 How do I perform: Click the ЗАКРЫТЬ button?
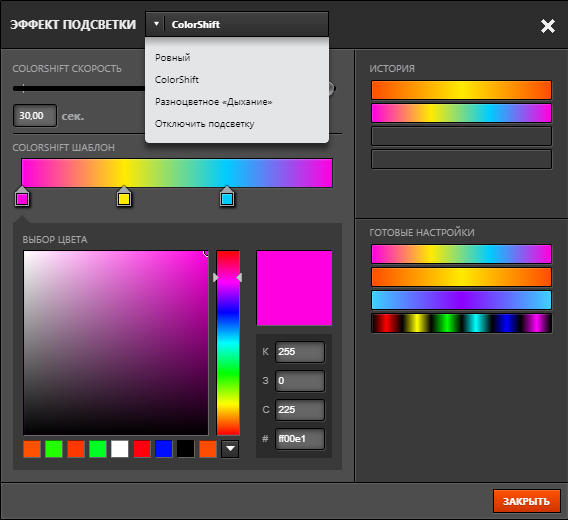point(527,501)
